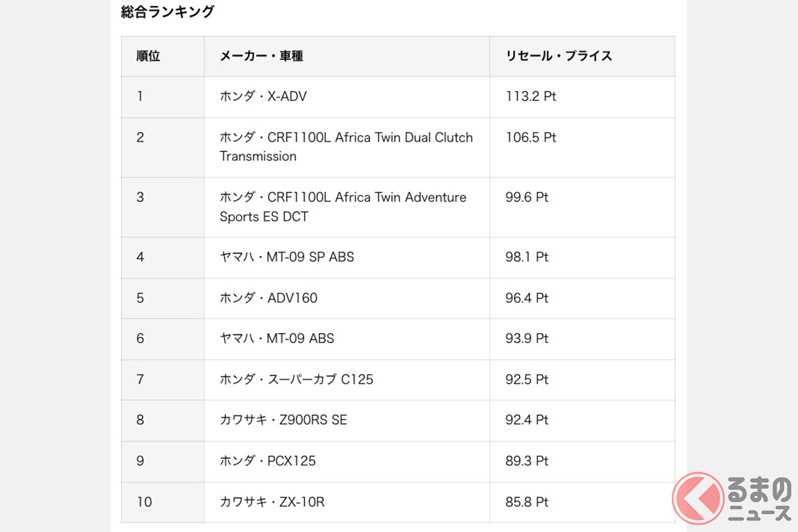The image size is (798, 532).
Task: Click rank number 10 cell
Action: coord(144,502)
